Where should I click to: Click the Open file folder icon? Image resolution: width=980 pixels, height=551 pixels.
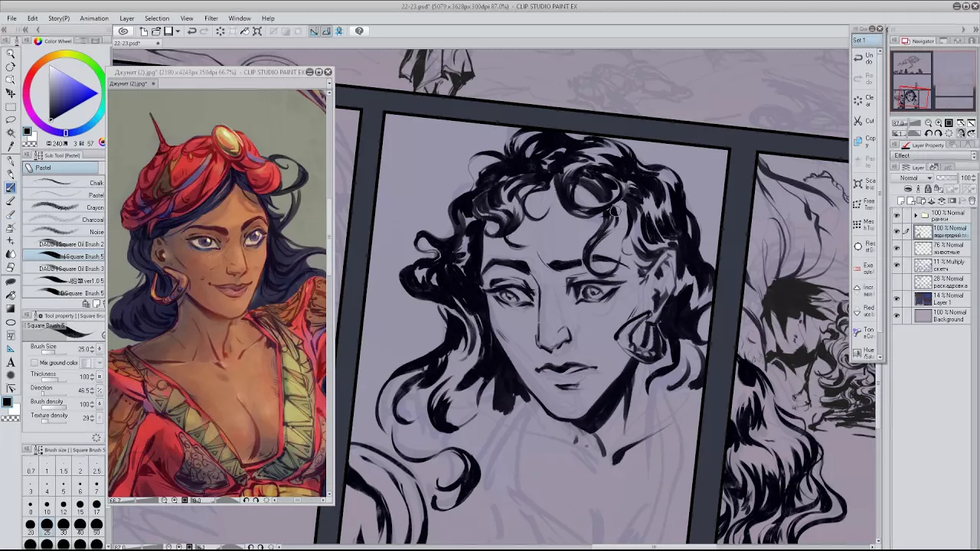(x=156, y=31)
